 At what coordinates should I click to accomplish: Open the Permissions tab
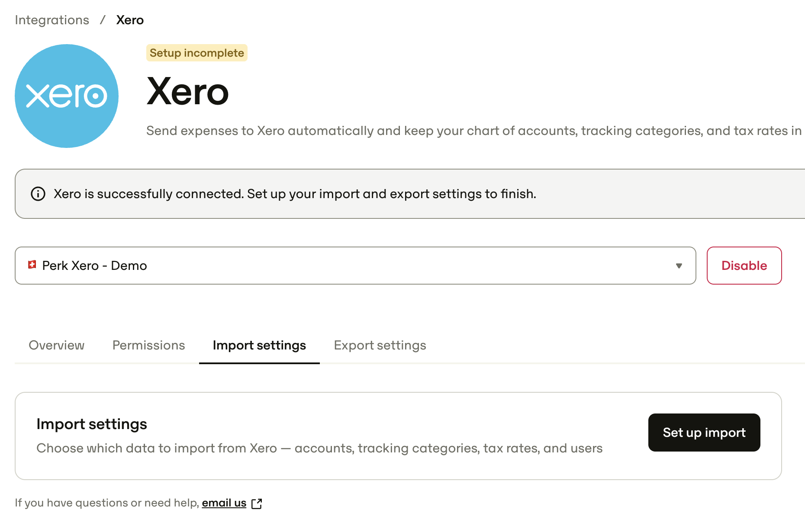point(148,345)
